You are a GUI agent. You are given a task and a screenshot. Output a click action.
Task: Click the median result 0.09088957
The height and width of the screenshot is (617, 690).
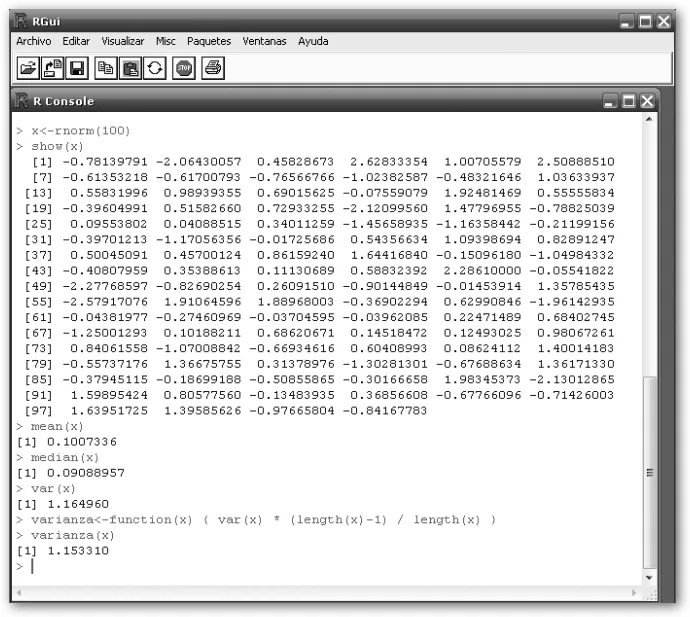pyautogui.click(x=86, y=473)
